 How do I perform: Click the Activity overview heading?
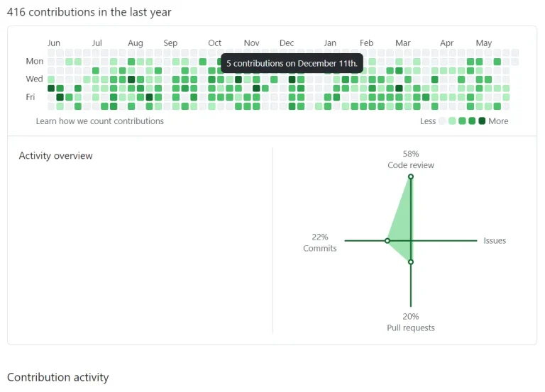[55, 155]
